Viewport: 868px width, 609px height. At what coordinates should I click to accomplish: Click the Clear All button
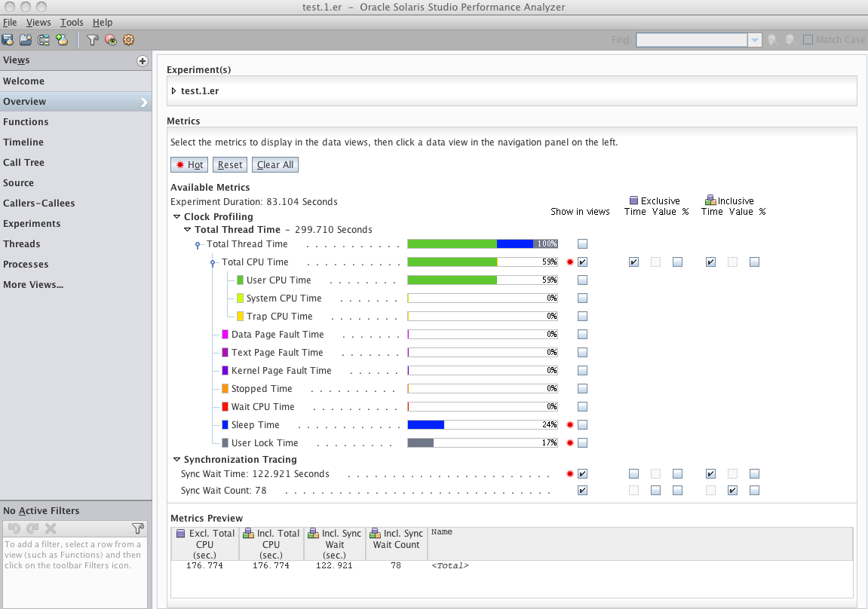coord(275,165)
